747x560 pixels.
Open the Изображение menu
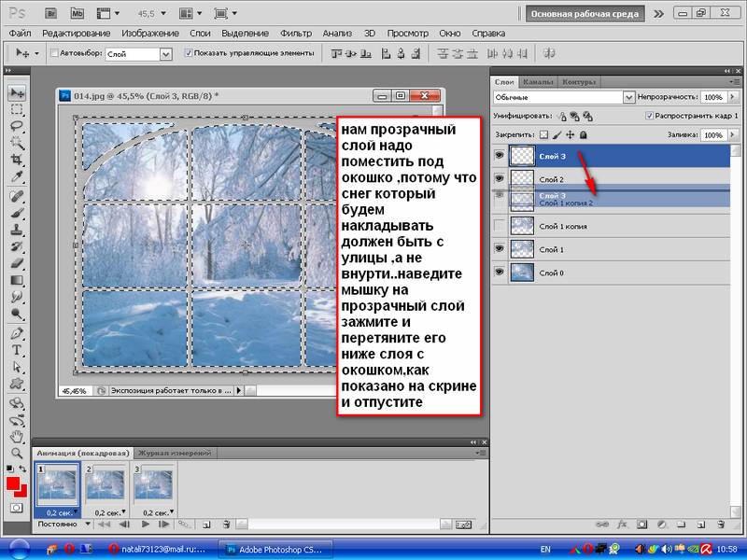pyautogui.click(x=150, y=34)
